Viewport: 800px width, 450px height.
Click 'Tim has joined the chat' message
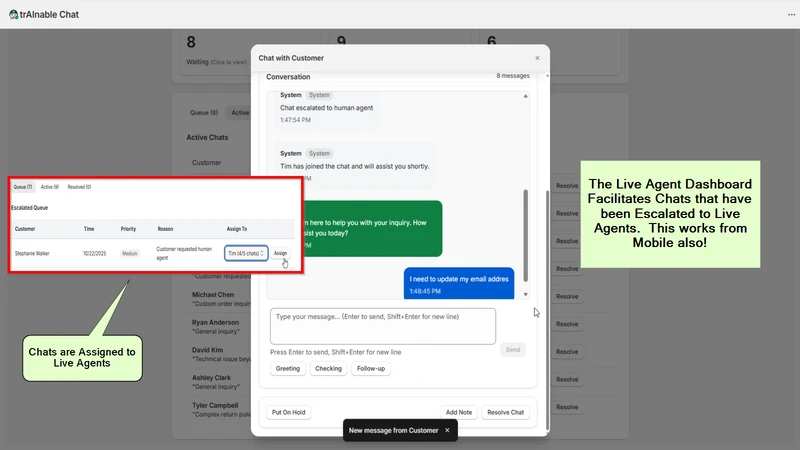[355, 166]
